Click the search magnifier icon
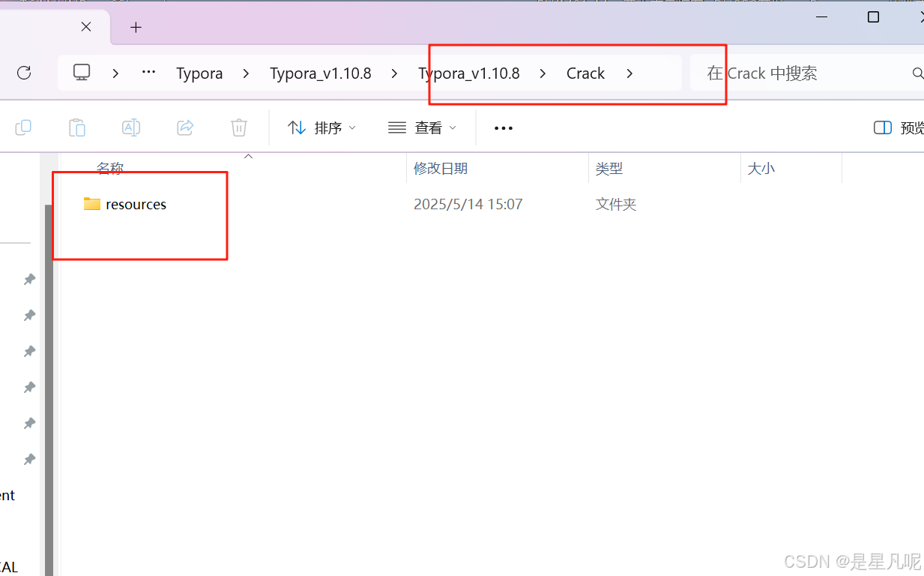924x576 pixels. (917, 73)
